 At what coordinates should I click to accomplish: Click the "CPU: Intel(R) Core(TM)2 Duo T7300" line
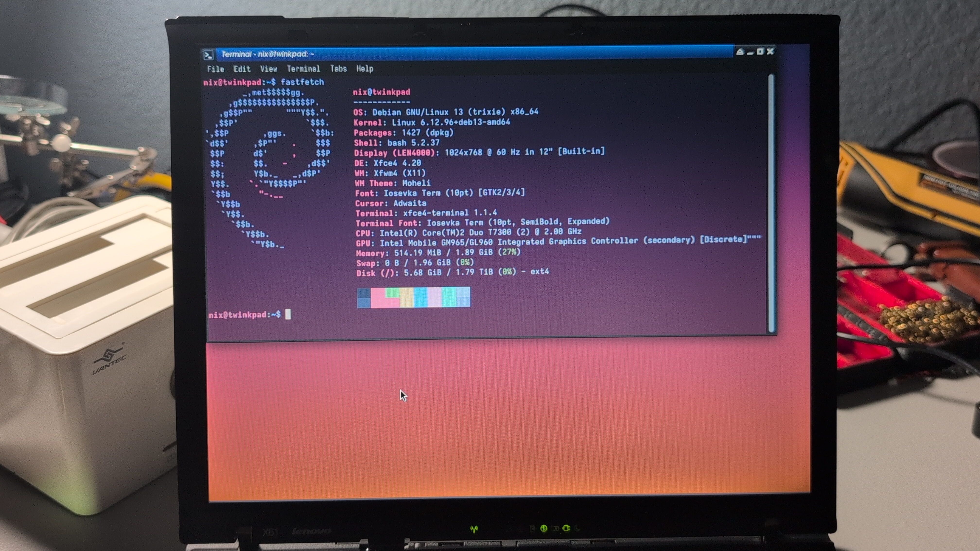click(x=469, y=232)
